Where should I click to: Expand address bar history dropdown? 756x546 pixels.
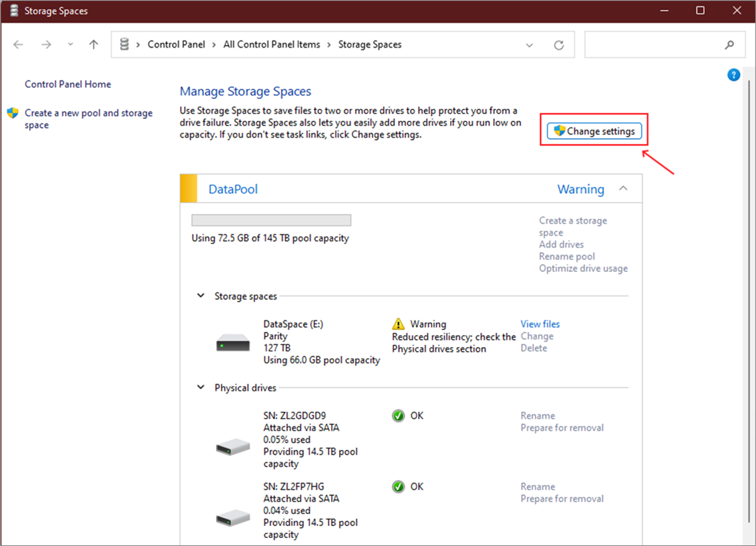(x=530, y=45)
